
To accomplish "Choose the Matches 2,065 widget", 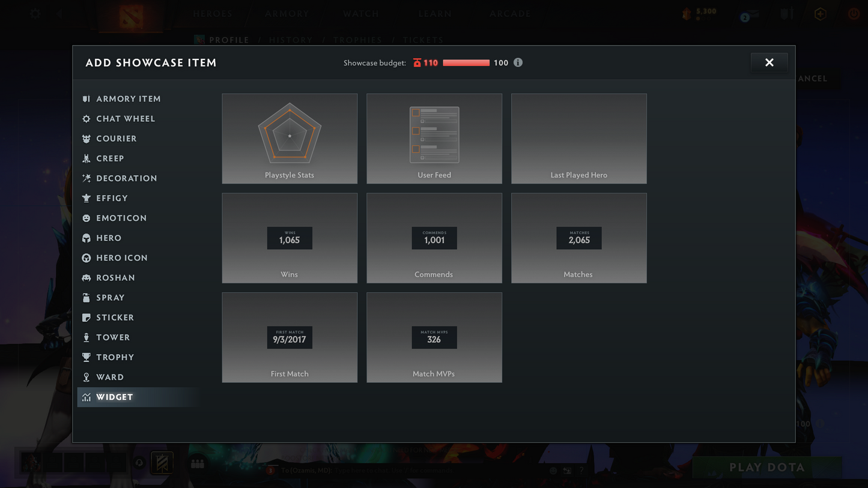I will coord(579,238).
